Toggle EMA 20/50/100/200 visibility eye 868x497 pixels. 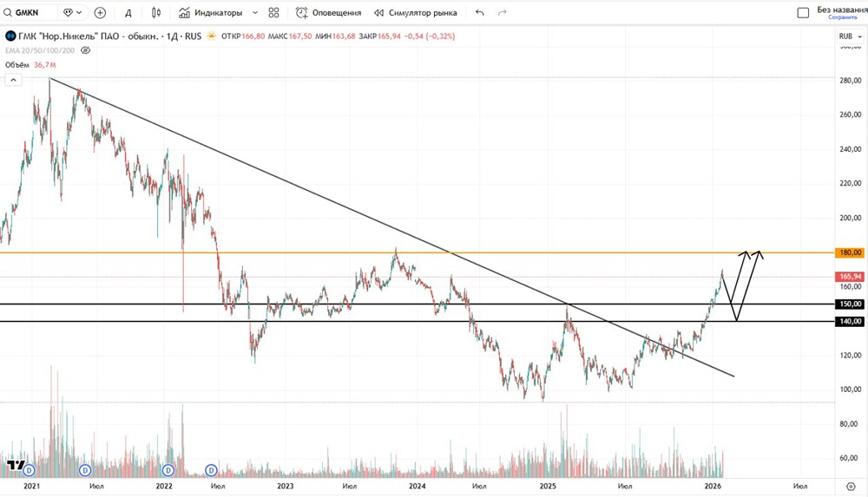pyautogui.click(x=85, y=50)
